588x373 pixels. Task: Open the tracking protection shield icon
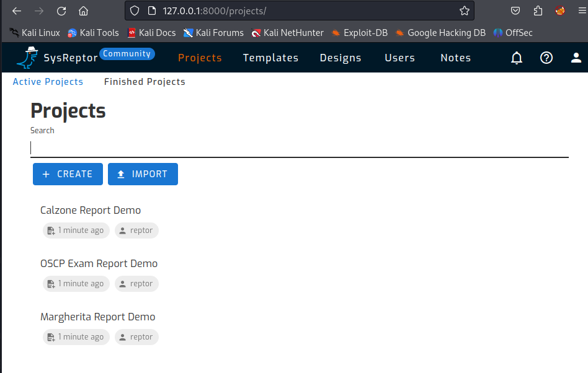133,11
